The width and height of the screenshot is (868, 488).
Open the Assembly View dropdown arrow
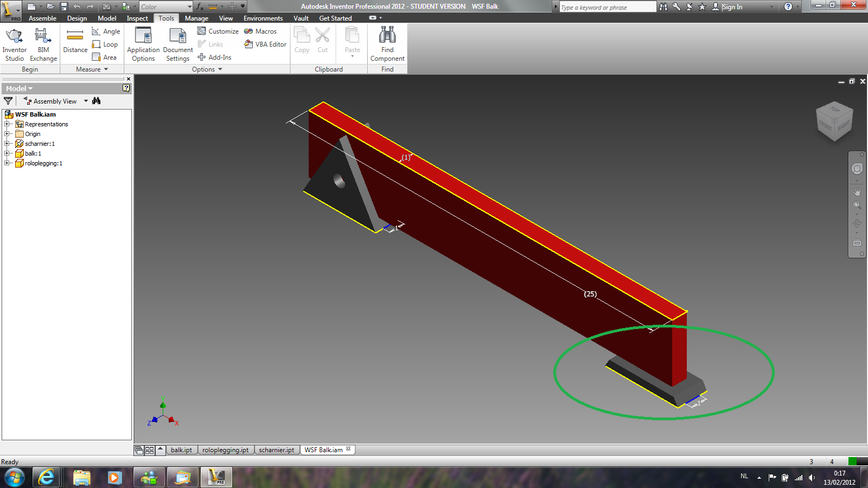coord(86,101)
